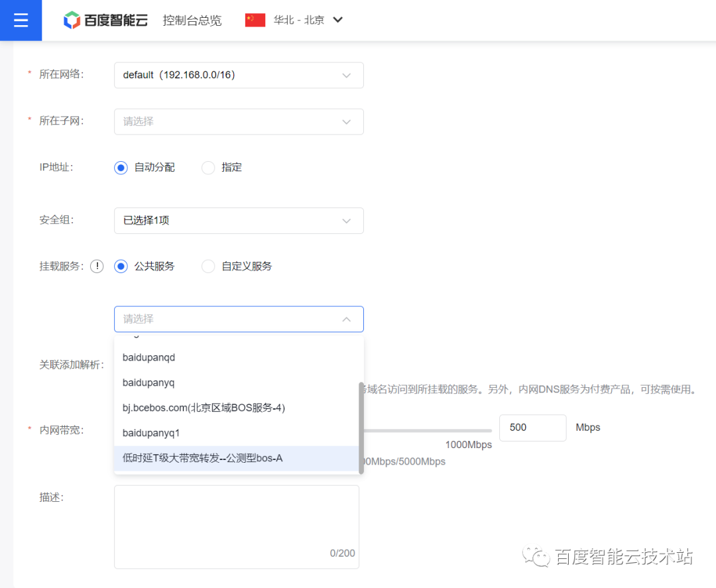Click the 内网带宽 bandwidth slider track
The width and height of the screenshot is (716, 588).
(428, 430)
